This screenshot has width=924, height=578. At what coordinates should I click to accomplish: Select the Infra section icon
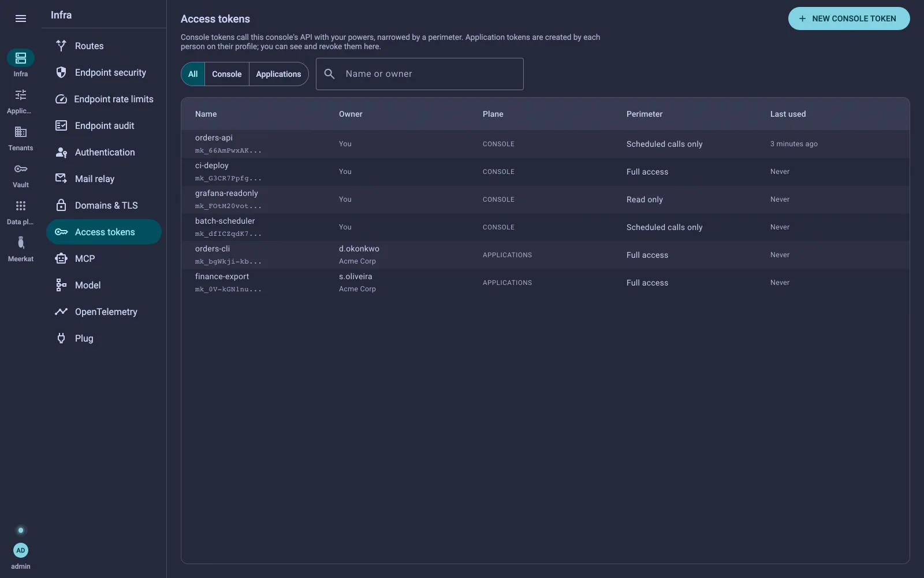tap(21, 58)
